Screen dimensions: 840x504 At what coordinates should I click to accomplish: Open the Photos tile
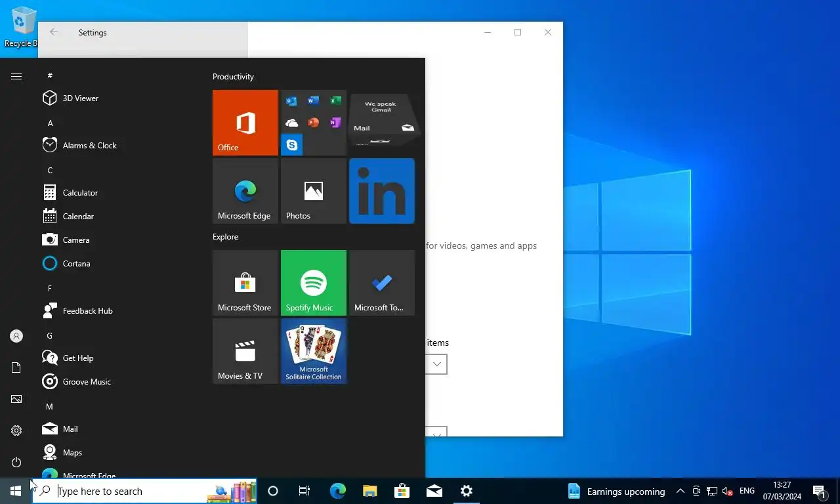coord(314,191)
